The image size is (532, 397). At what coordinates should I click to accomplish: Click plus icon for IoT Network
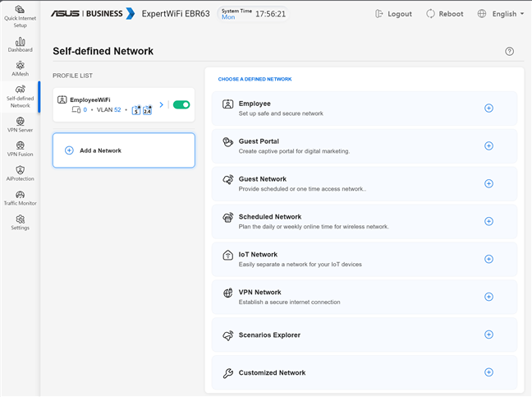click(x=488, y=259)
